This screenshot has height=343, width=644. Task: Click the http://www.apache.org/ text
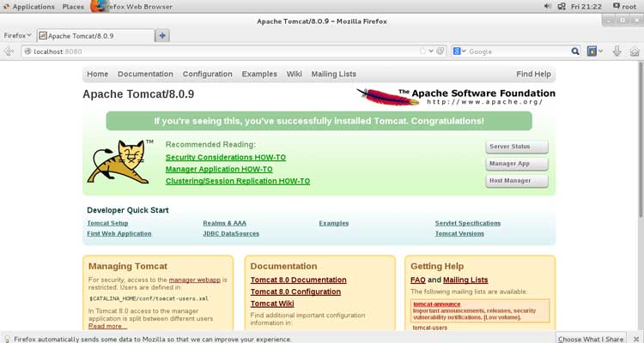[484, 102]
